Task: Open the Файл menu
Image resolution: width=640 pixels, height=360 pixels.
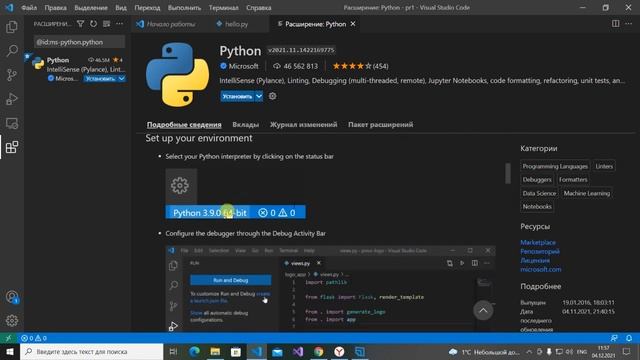Action: click(29, 8)
